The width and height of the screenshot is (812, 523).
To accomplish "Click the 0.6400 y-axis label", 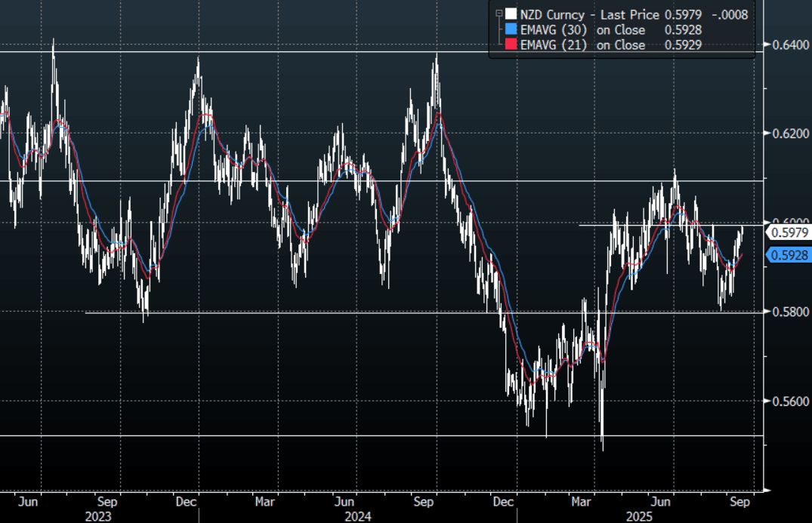I will 787,45.
